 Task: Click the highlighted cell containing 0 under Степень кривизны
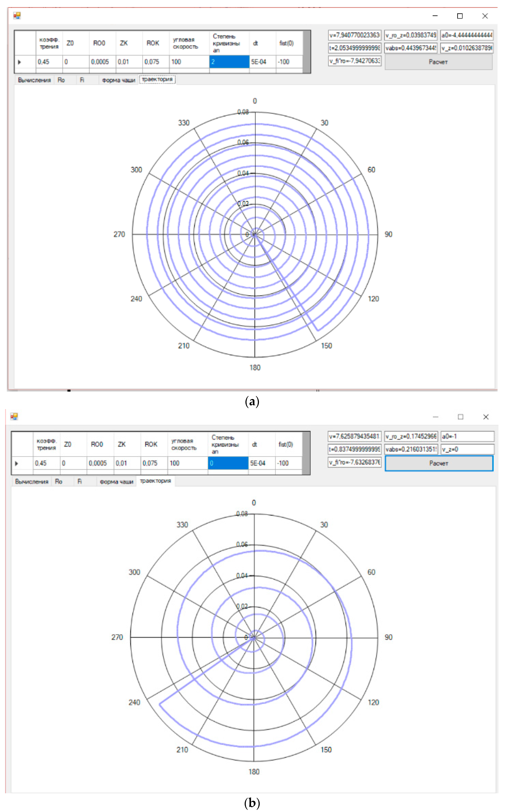[x=228, y=463]
